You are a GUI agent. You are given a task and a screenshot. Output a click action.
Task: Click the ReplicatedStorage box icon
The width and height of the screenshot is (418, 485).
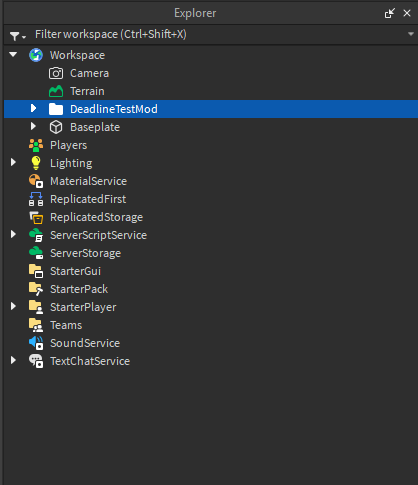point(36,217)
